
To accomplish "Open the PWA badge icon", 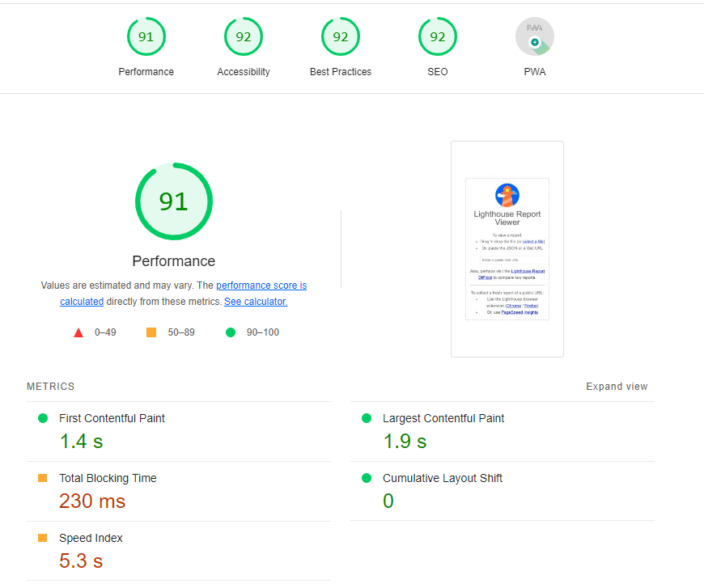I will [x=535, y=36].
